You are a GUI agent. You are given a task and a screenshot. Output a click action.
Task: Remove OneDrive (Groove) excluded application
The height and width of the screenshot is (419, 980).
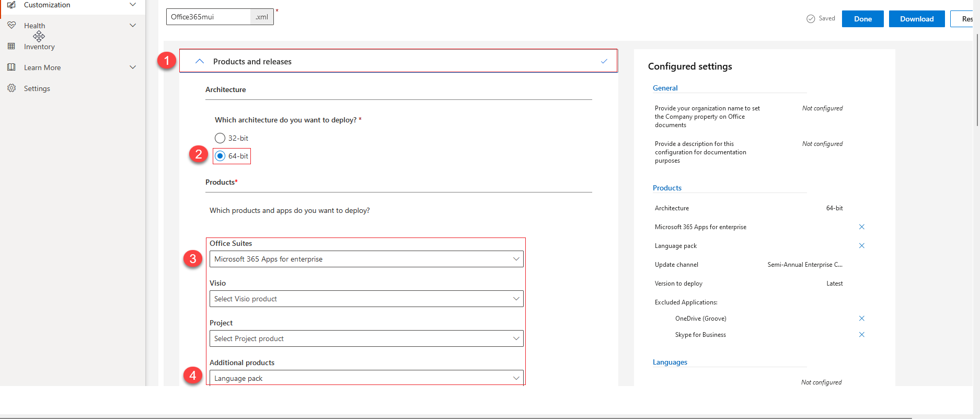(861, 318)
